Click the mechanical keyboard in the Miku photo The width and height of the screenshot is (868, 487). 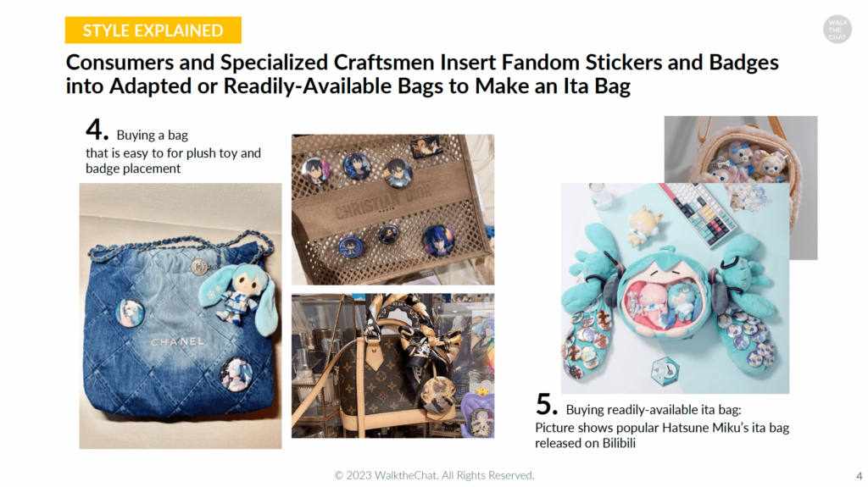point(698,213)
